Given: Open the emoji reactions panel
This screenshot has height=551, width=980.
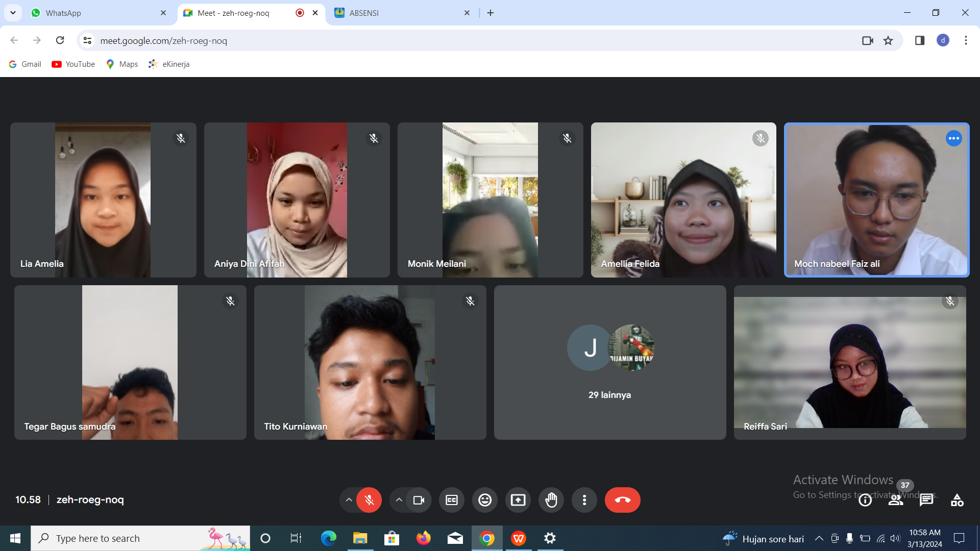Looking at the screenshot, I should (485, 500).
